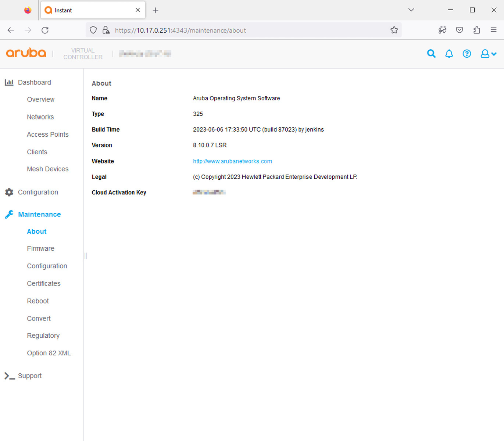Open the Firefox hamburger menu
Image resolution: width=504 pixels, height=441 pixels.
494,30
